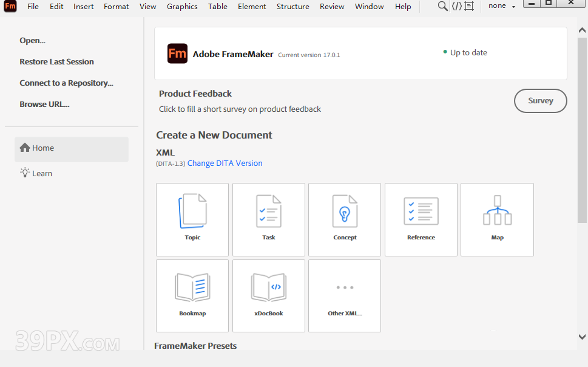The image size is (588, 367).
Task: Create a new xDocBook document
Action: point(268,296)
